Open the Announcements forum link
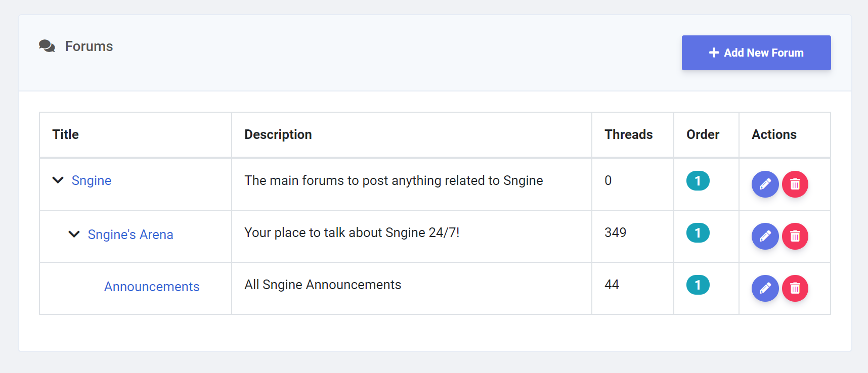868x373 pixels. pyautogui.click(x=152, y=287)
